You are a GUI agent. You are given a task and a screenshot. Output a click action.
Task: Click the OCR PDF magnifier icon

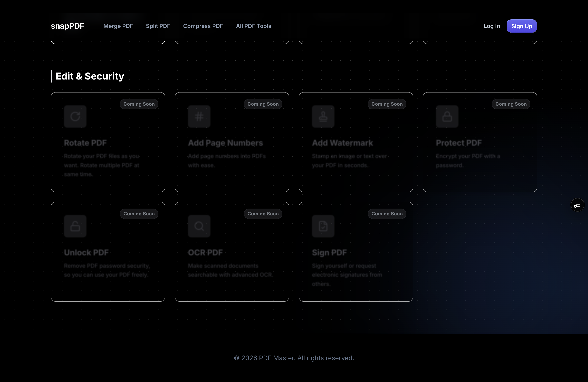[199, 226]
